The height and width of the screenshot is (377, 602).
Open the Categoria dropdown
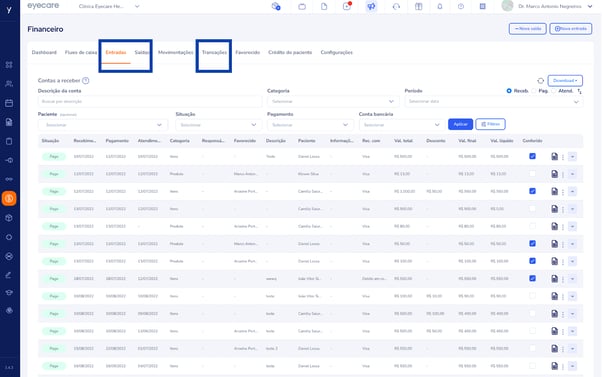(332, 101)
